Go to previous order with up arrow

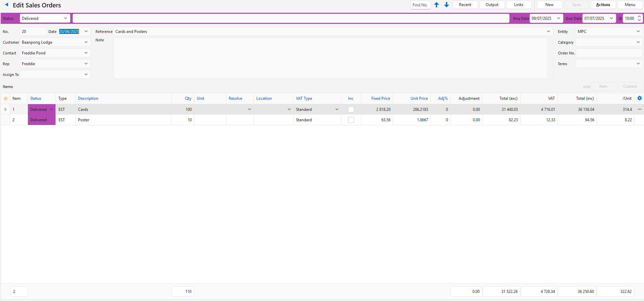click(437, 5)
